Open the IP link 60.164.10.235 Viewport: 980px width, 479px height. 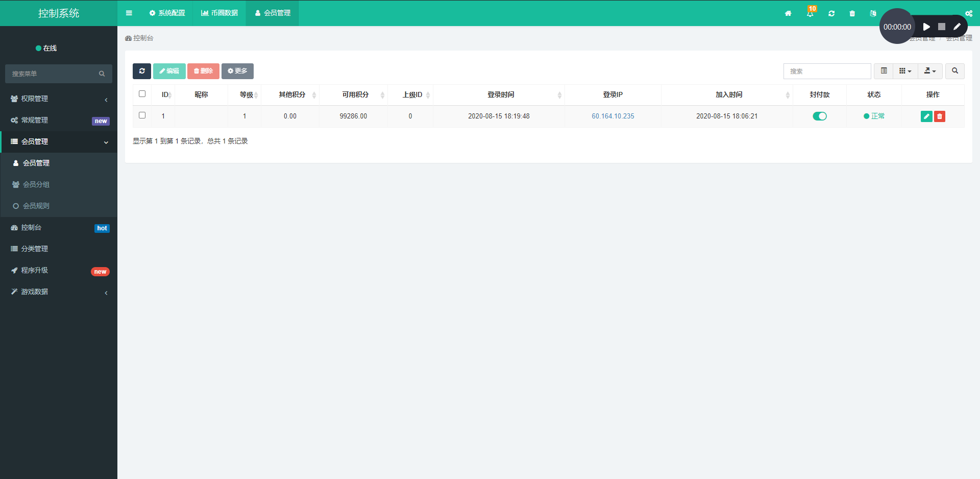tap(613, 116)
